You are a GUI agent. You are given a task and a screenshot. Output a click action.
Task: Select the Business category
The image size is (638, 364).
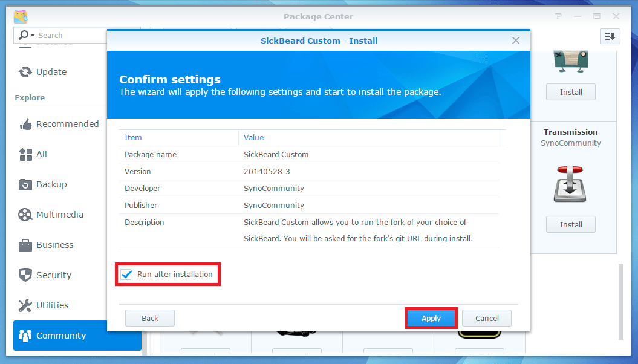pyautogui.click(x=54, y=245)
